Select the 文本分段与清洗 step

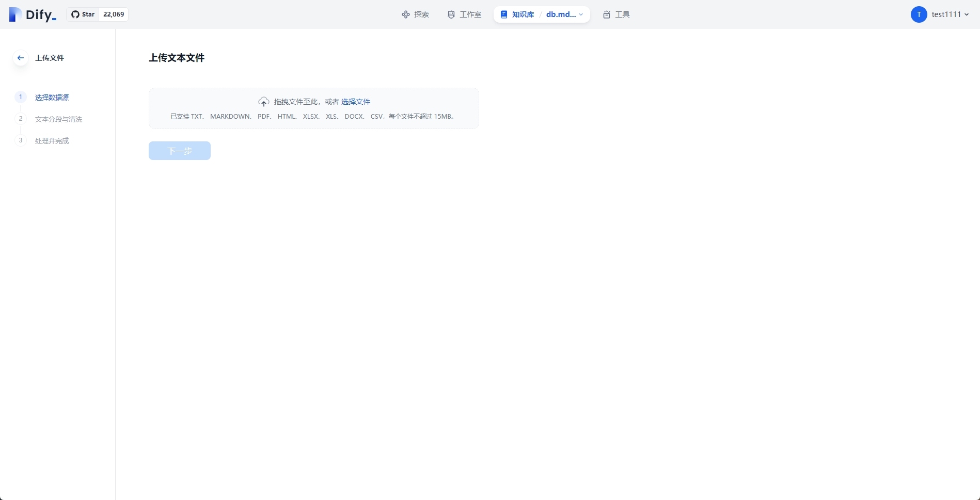click(58, 119)
